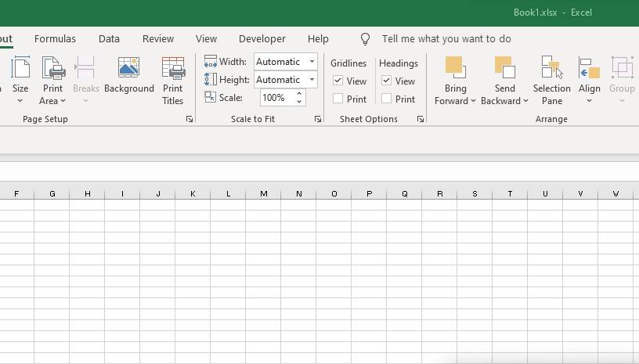Open the Page Setup dialog launcher
The height and width of the screenshot is (364, 639).
click(190, 119)
